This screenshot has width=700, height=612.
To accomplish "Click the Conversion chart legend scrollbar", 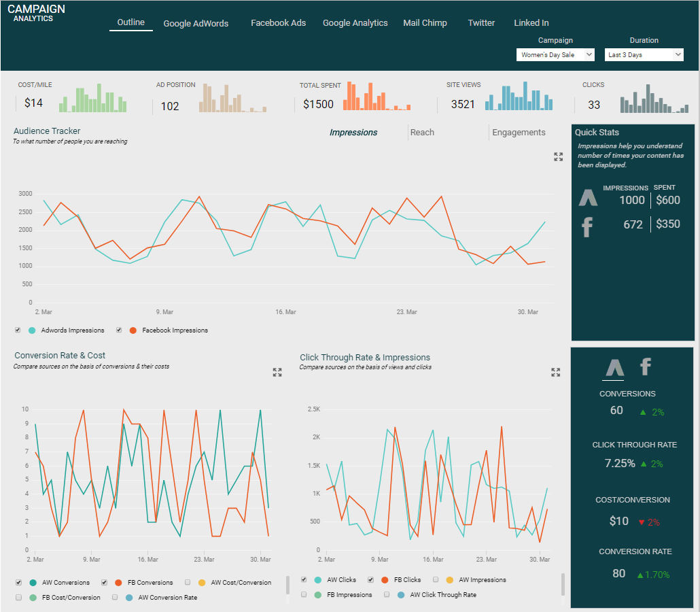I will pos(287,585).
